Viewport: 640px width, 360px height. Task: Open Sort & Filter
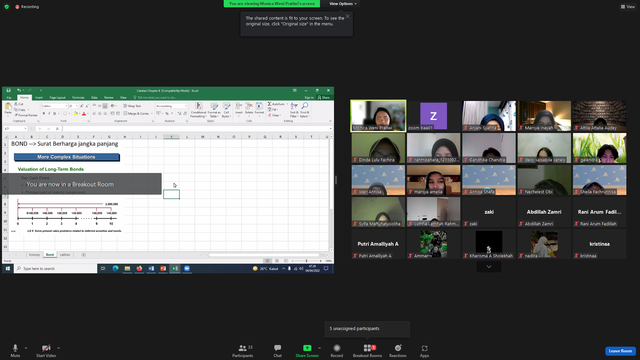point(294,110)
